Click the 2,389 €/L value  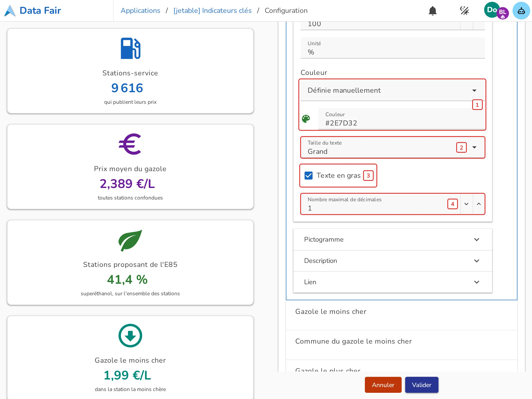pos(127,184)
